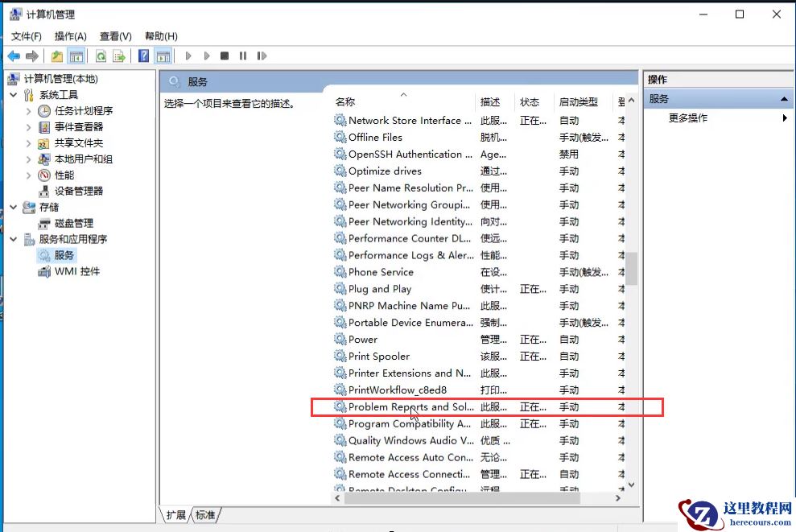
Task: Click the Stop Service icon
Action: click(226, 56)
